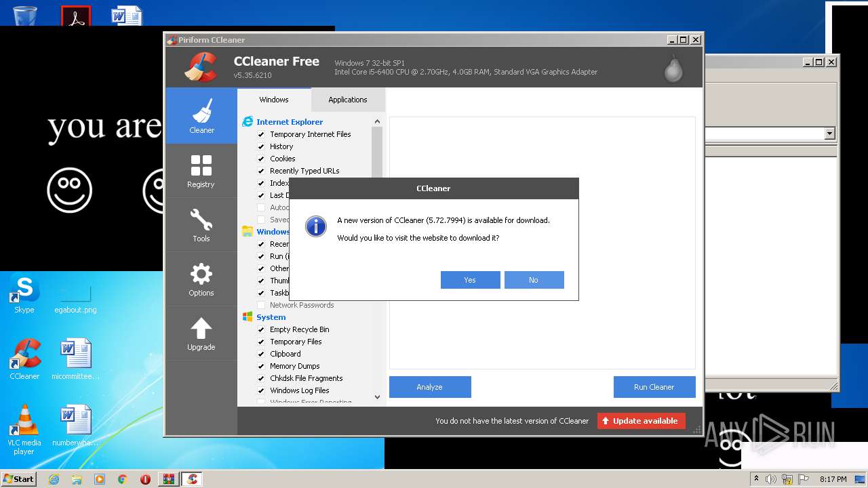Click the Internet Explorer category icon
The image size is (868, 488).
(248, 122)
